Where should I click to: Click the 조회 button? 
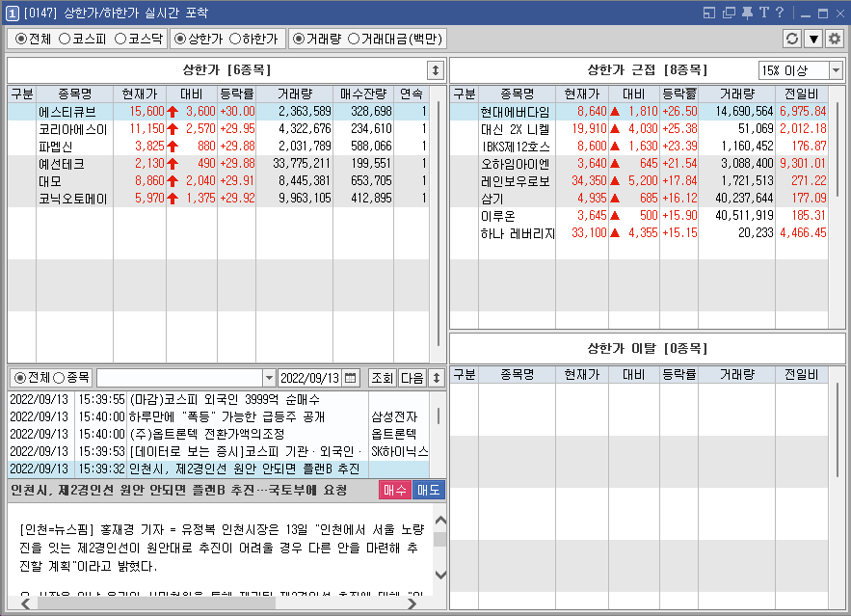tap(382, 378)
